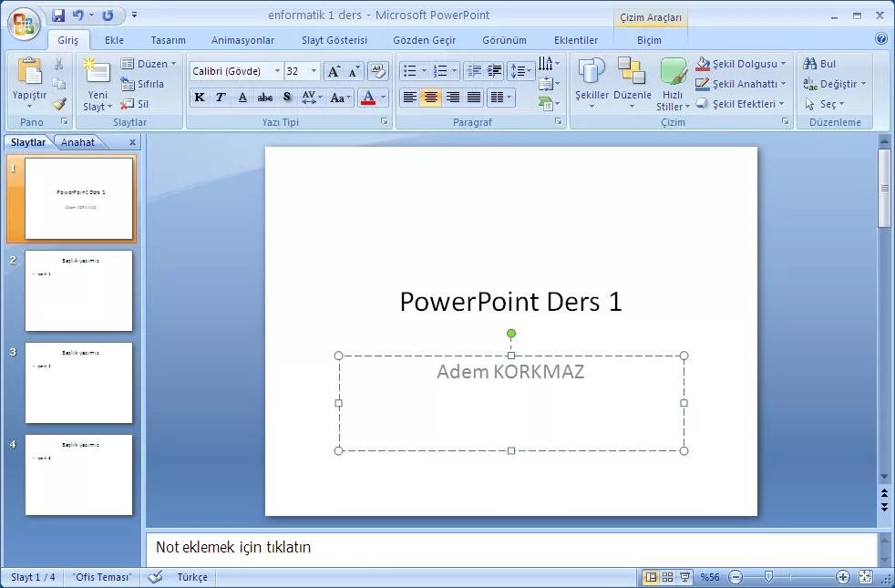Save the presentation with the floppy icon
The width and height of the screenshot is (895, 588).
click(x=57, y=15)
